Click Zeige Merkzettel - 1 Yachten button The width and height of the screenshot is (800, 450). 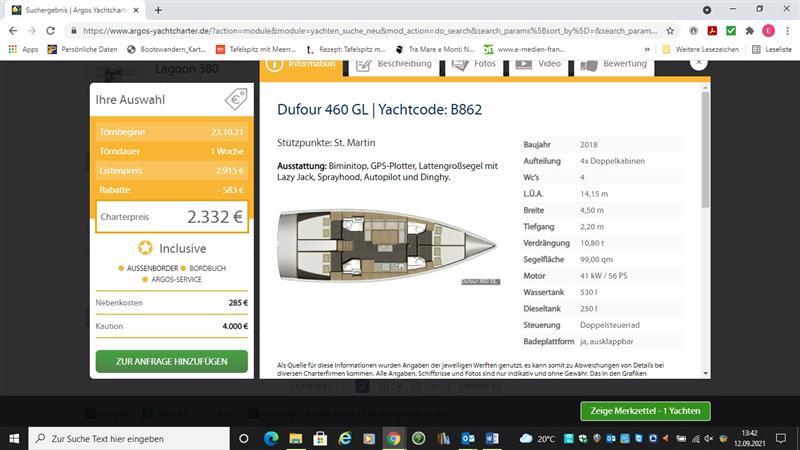click(x=646, y=411)
